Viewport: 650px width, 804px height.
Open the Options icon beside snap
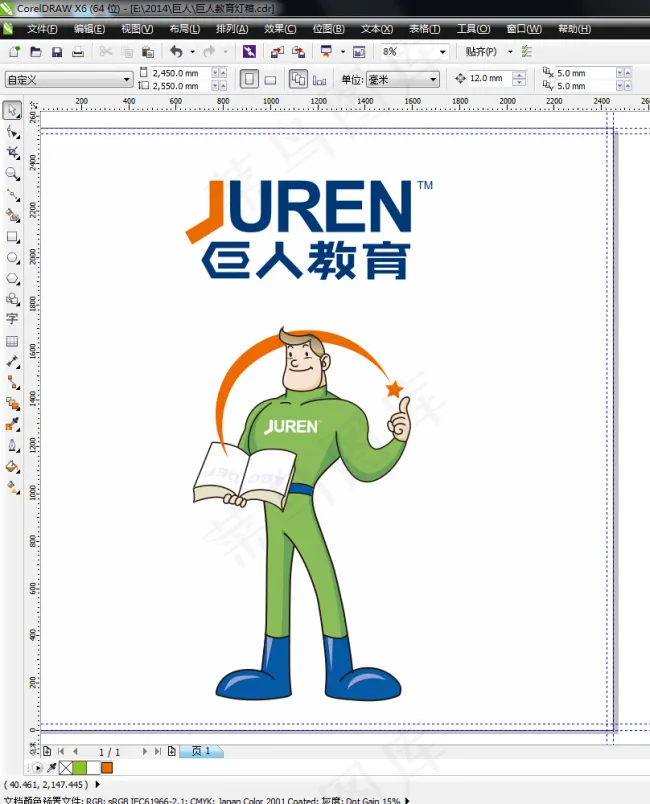pyautogui.click(x=526, y=52)
